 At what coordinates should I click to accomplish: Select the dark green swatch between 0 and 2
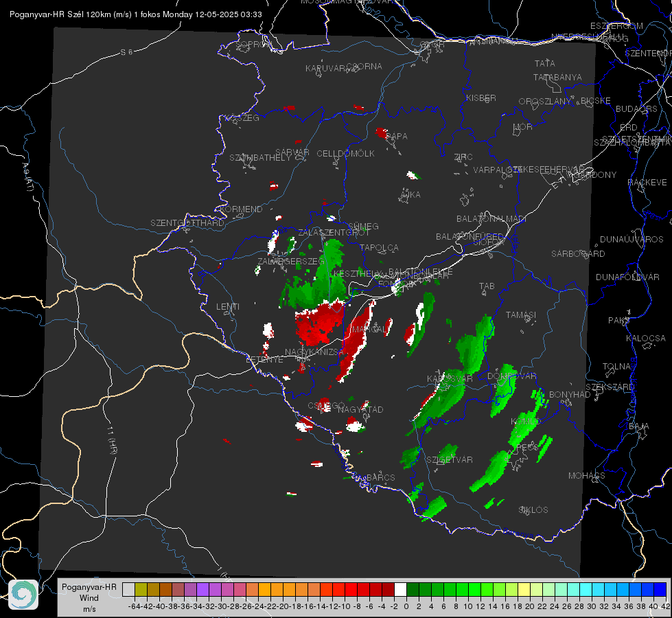(413, 589)
